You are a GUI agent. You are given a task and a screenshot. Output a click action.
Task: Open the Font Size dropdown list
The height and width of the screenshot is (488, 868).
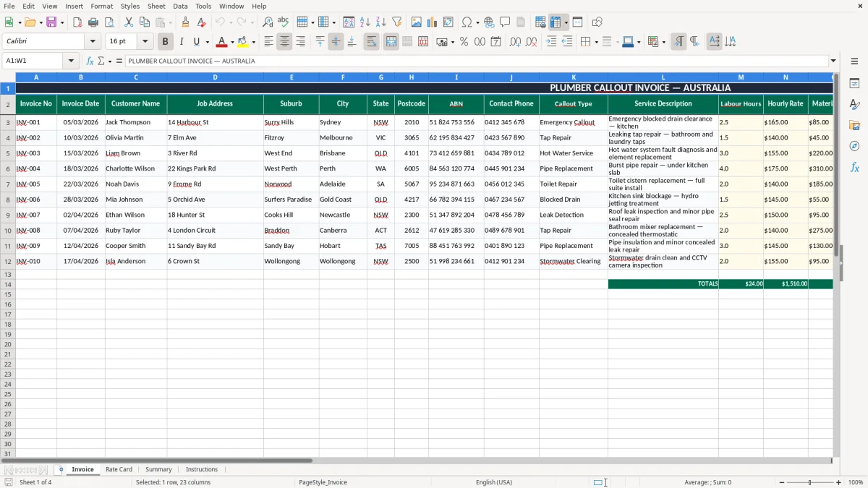pos(145,42)
